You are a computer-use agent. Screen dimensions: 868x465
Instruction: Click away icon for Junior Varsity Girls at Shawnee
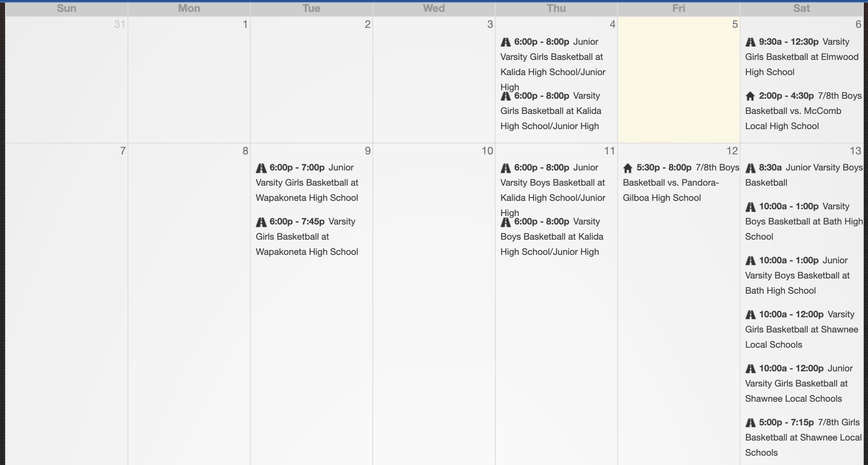750,369
